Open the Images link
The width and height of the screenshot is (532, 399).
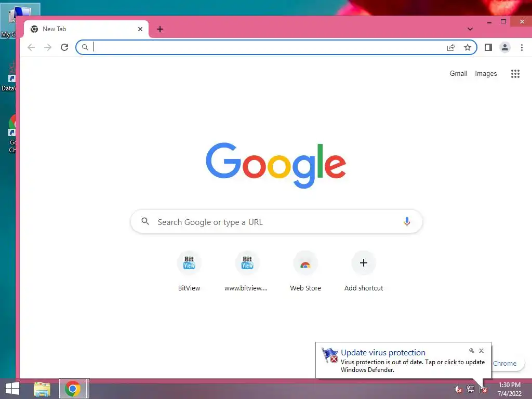coord(486,74)
